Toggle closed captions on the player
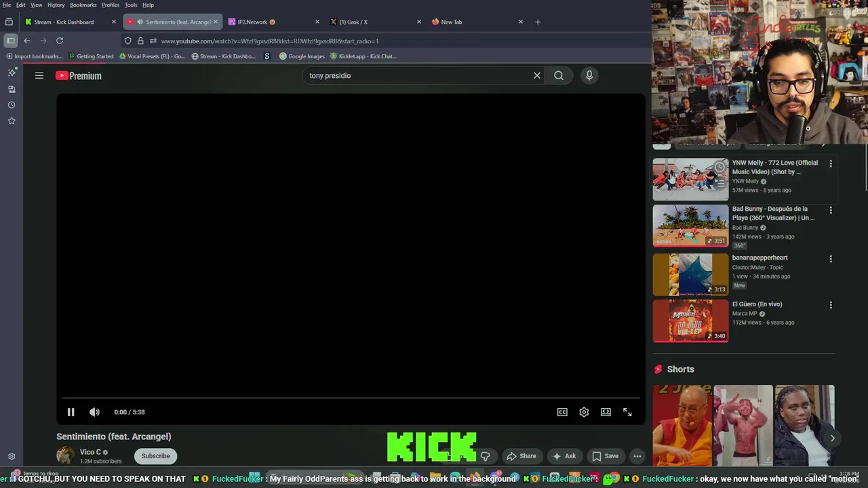868x488 pixels. pos(562,412)
